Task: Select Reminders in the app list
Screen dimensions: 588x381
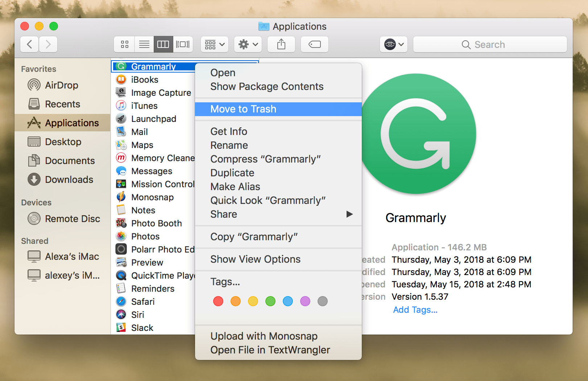Action: pyautogui.click(x=153, y=289)
